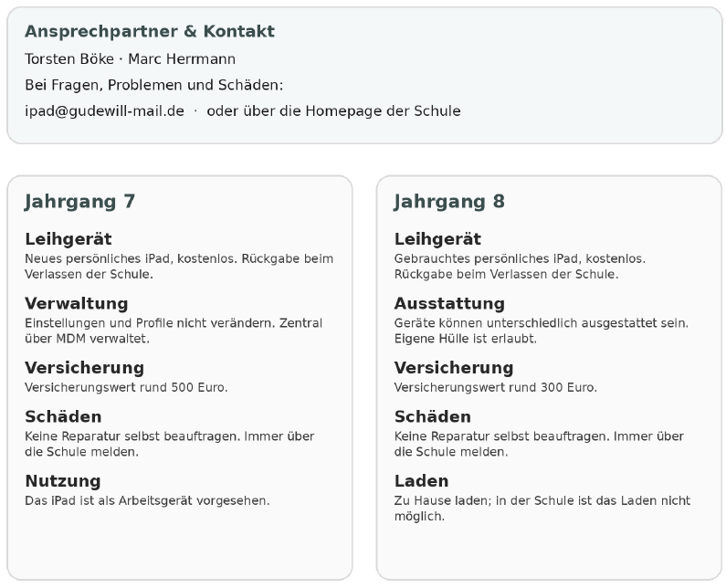The height and width of the screenshot is (588, 726).
Task: Click the Nutzung section heading
Action: click(62, 480)
